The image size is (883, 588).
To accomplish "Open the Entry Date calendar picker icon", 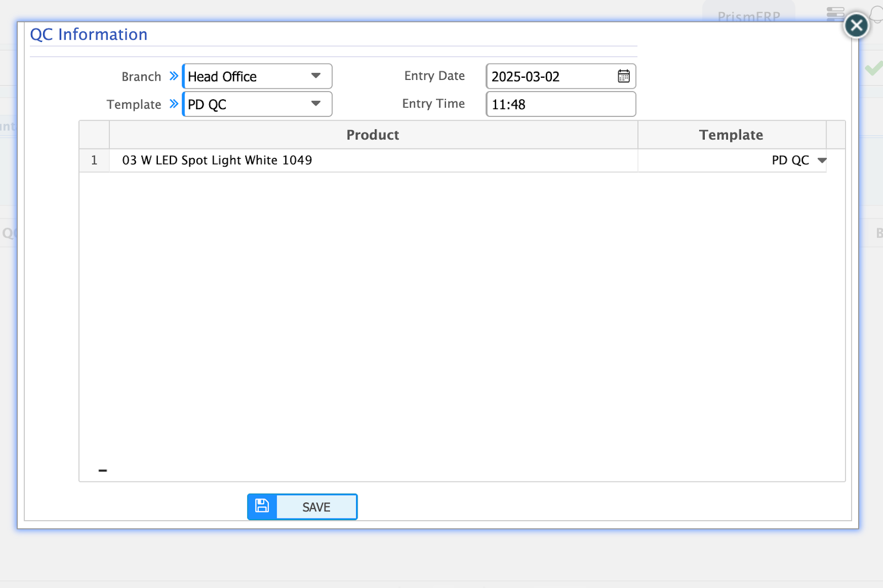I will pos(624,76).
